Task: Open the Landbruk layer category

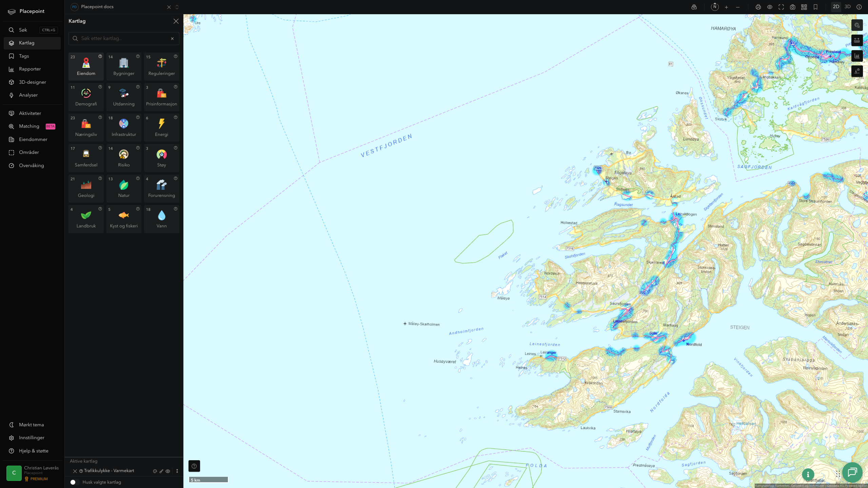Action: (86, 219)
